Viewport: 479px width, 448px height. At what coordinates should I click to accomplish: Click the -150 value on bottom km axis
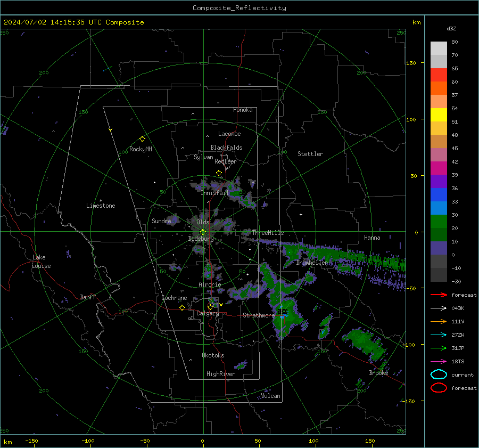coord(31,441)
